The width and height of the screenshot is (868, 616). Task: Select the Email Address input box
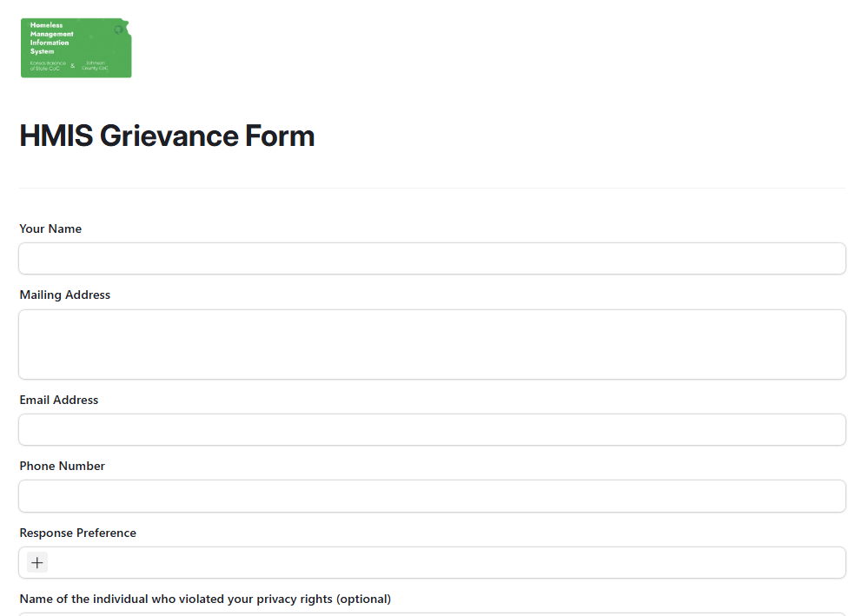point(432,430)
